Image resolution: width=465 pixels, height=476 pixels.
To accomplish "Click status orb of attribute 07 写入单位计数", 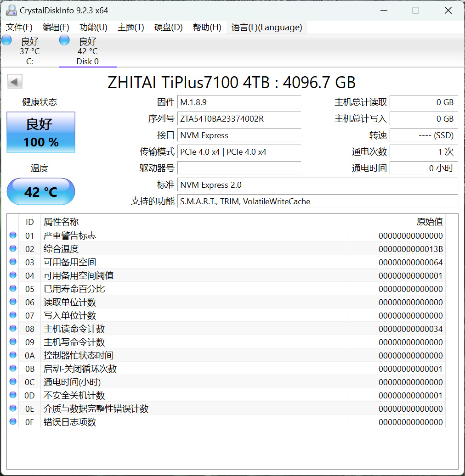I will [13, 315].
